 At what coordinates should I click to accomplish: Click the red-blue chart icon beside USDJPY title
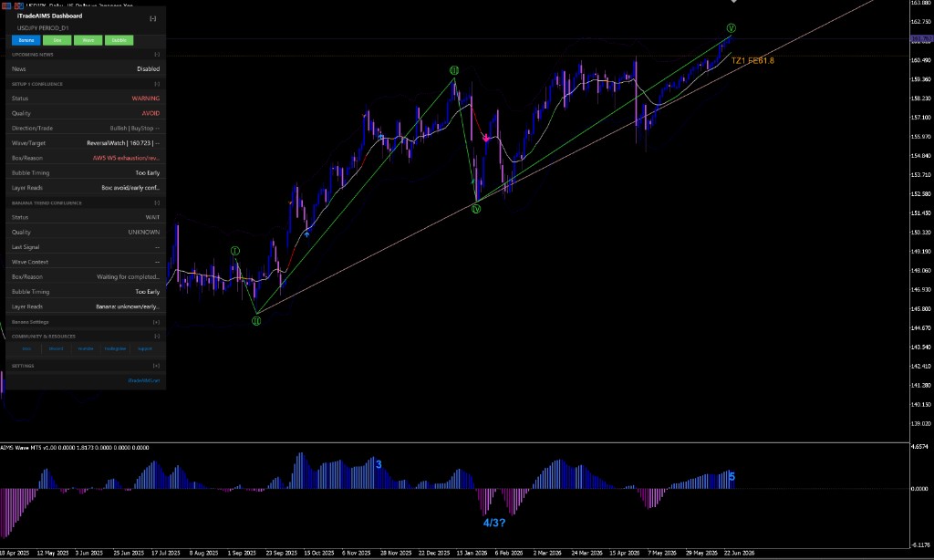[20, 5]
